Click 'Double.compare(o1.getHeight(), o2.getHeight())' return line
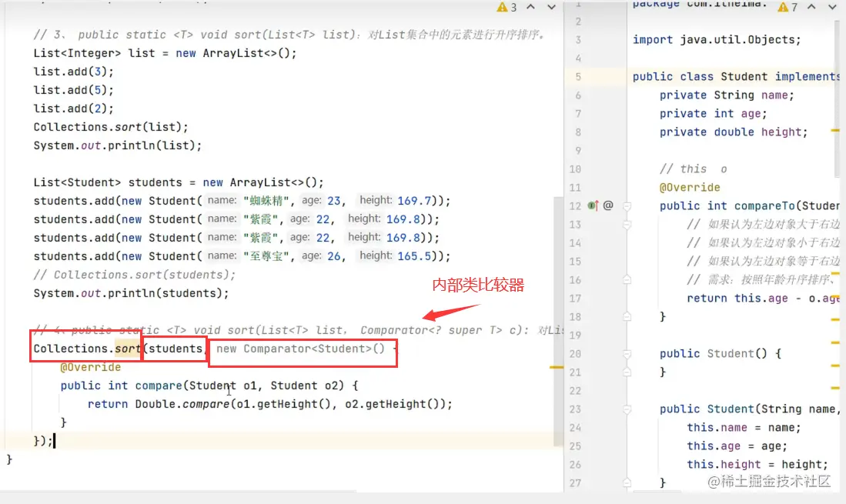This screenshot has height=504, width=846. pyautogui.click(x=269, y=404)
